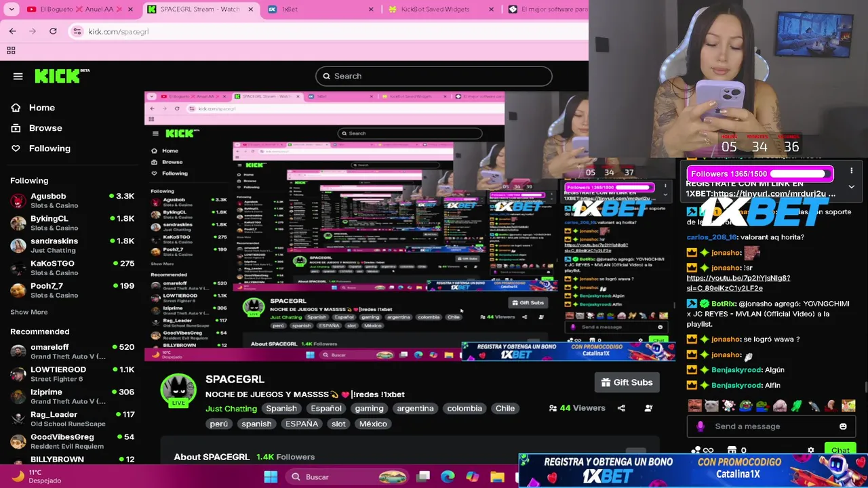This screenshot has height=488, width=868.
Task: Switch to the 1xBet tab
Action: coord(319,9)
